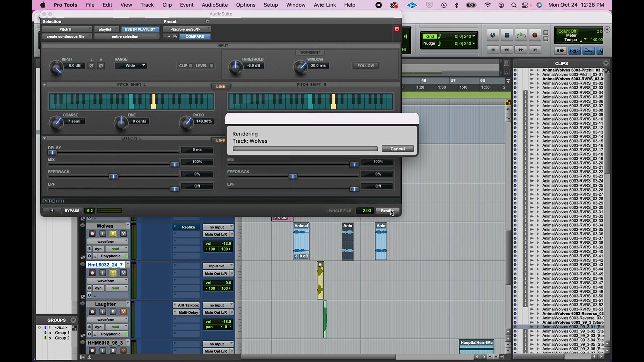Open the AudioSuite menu
This screenshot has height=362, width=644.
click(215, 5)
